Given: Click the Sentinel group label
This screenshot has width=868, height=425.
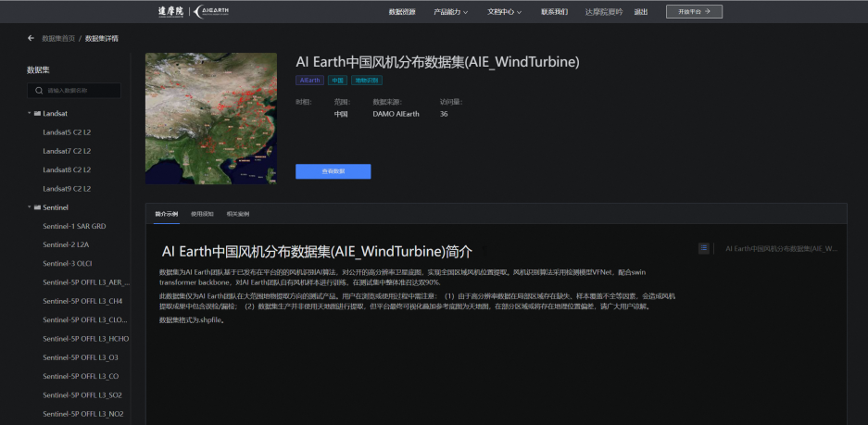Looking at the screenshot, I should tap(56, 207).
